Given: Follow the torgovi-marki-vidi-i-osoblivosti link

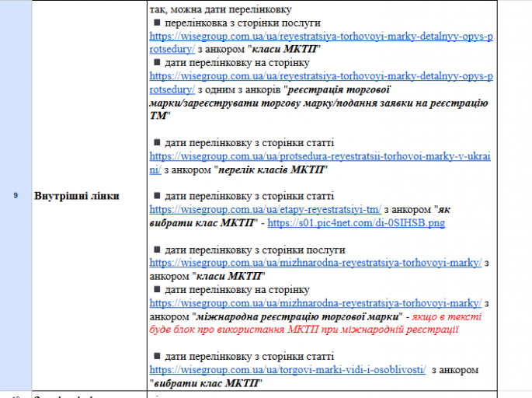Looking at the screenshot, I should point(287,369).
